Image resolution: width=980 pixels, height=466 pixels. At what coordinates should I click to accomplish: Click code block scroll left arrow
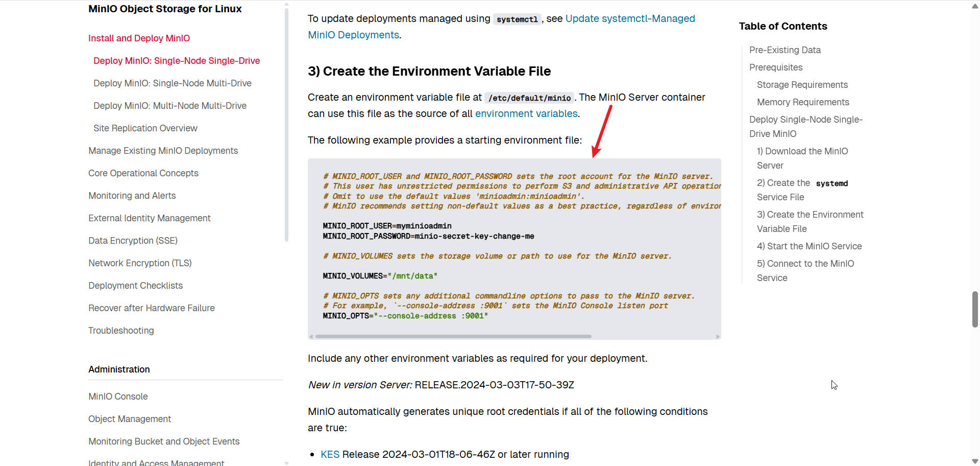311,337
